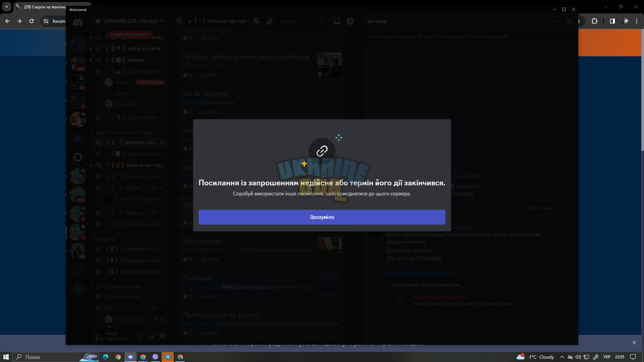644x362 pixels.
Task: Open thumbnail of skins post
Action: coord(330,65)
